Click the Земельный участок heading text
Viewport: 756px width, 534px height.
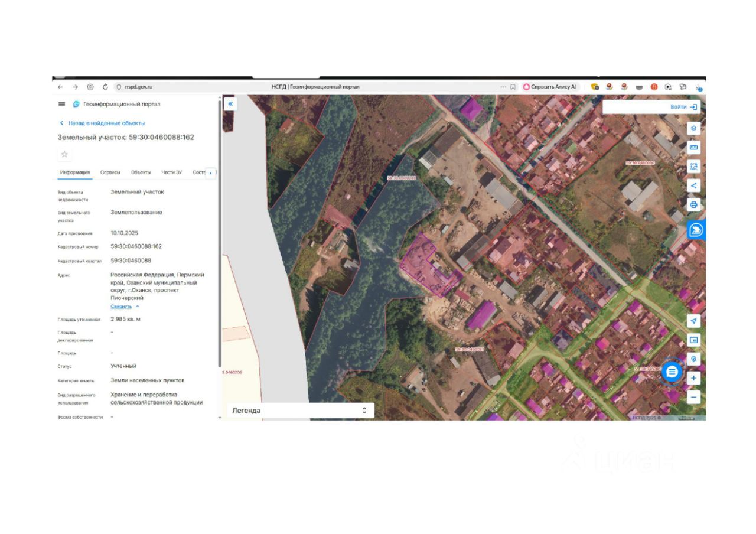point(126,137)
